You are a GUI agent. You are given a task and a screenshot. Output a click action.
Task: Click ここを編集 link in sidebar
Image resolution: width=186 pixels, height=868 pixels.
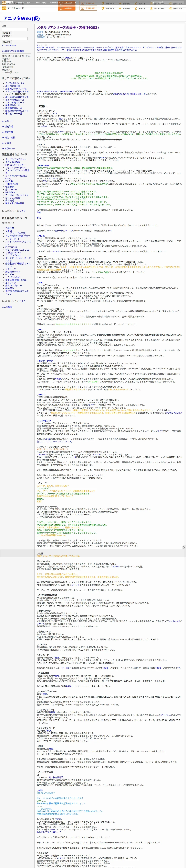[7, 307]
